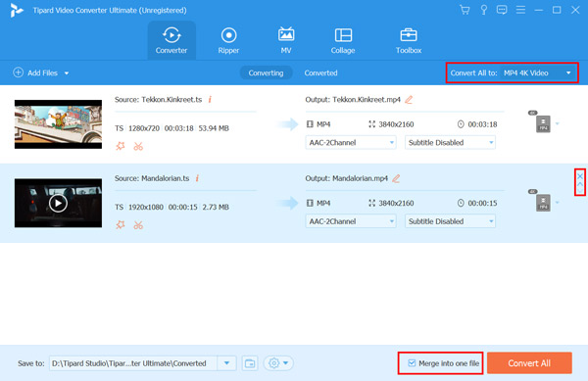Image resolution: width=588 pixels, height=381 pixels.
Task: Show the Converting list
Action: [266, 72]
